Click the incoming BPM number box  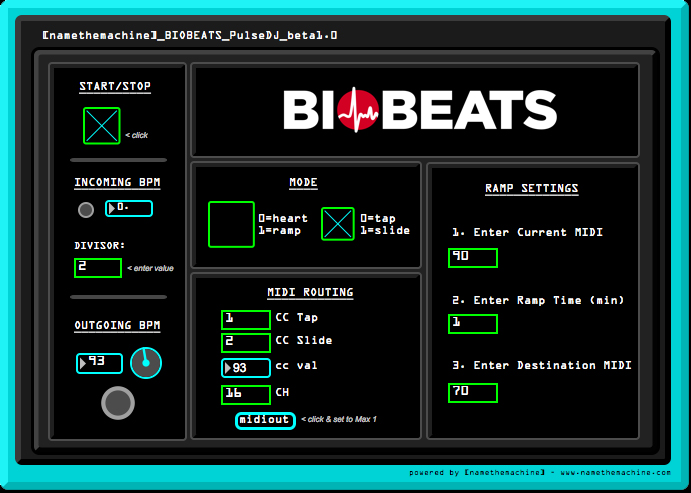[x=129, y=208]
